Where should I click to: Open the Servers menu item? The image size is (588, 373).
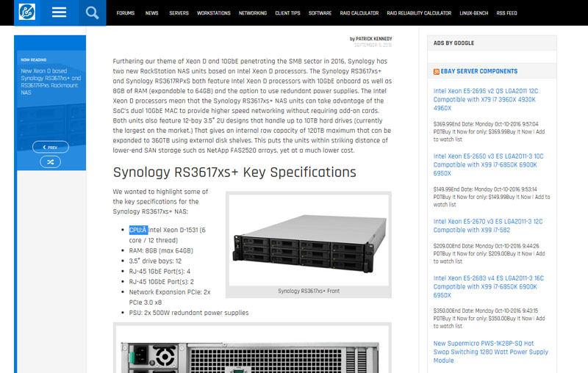(x=179, y=13)
